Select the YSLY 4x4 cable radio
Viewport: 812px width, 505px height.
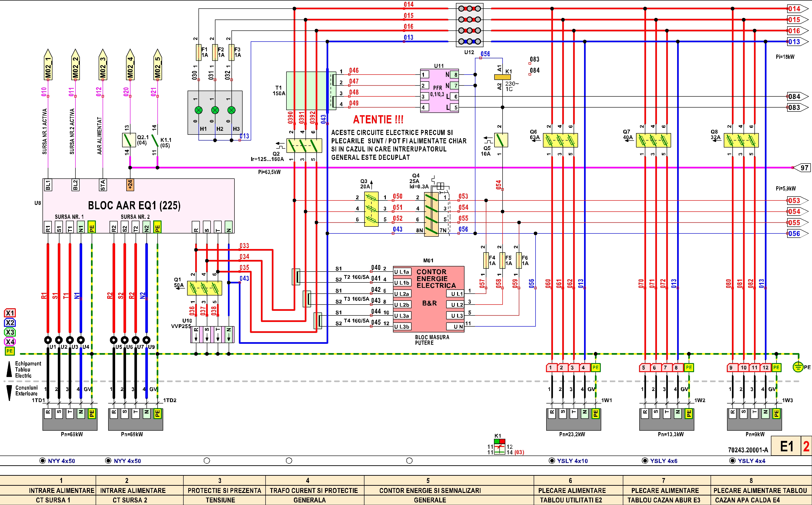pos(733,461)
